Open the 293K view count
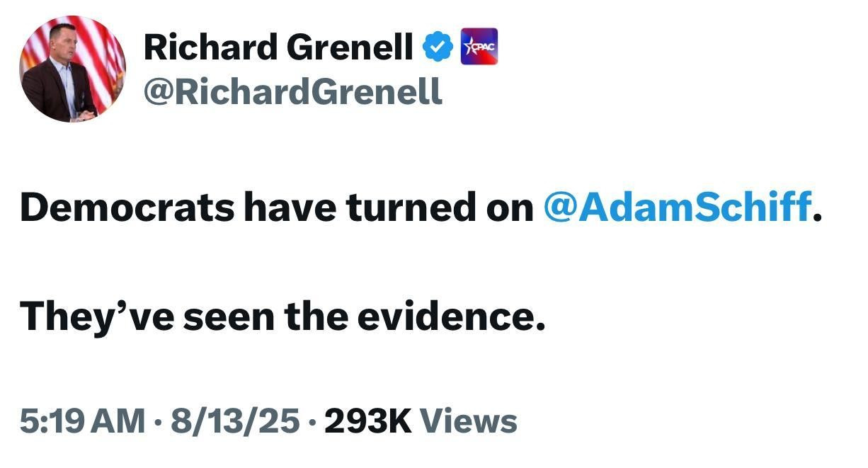868x468 pixels. click(x=367, y=421)
